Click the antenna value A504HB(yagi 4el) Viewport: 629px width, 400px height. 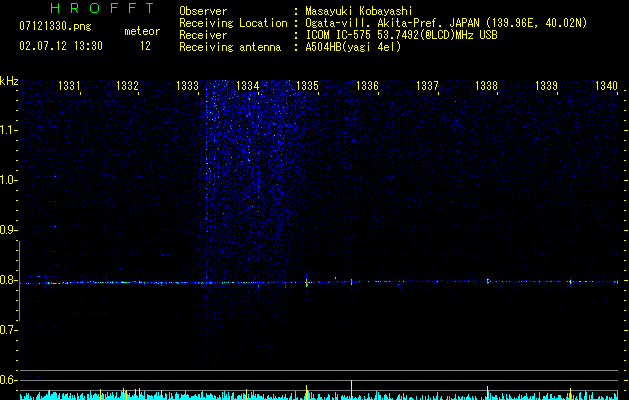click(353, 47)
